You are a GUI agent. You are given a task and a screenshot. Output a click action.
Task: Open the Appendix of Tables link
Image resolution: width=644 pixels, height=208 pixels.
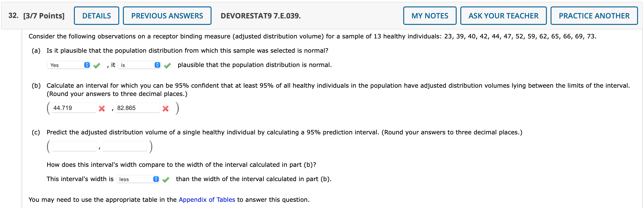click(206, 199)
